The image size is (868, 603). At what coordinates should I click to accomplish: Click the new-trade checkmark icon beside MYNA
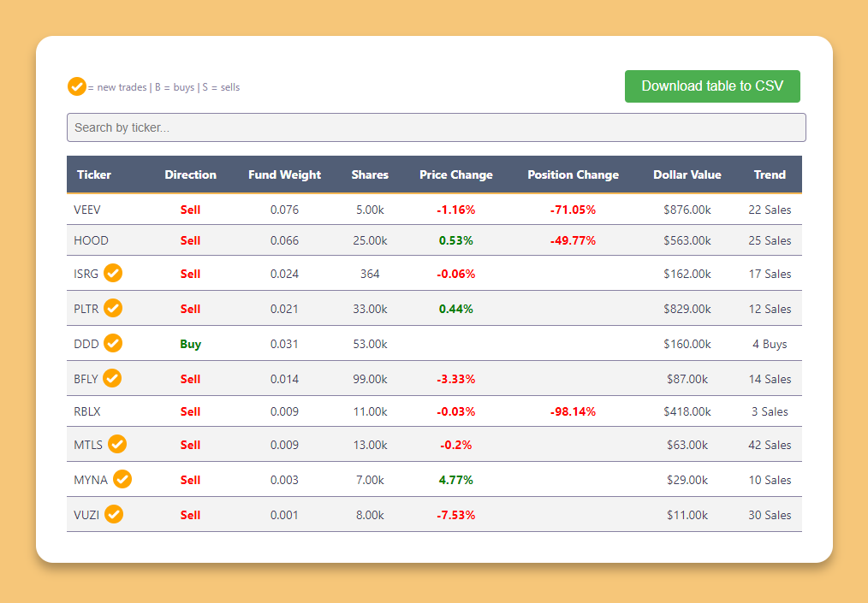(x=122, y=479)
